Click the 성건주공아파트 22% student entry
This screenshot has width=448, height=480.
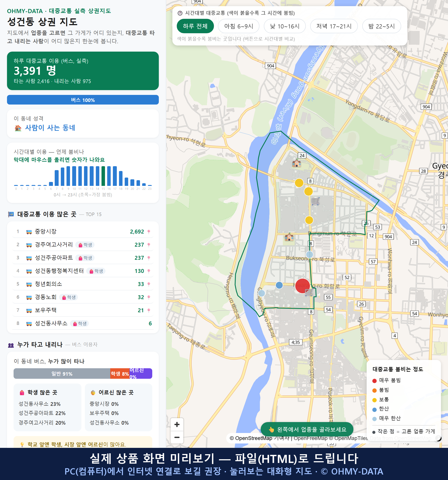pyautogui.click(x=42, y=413)
